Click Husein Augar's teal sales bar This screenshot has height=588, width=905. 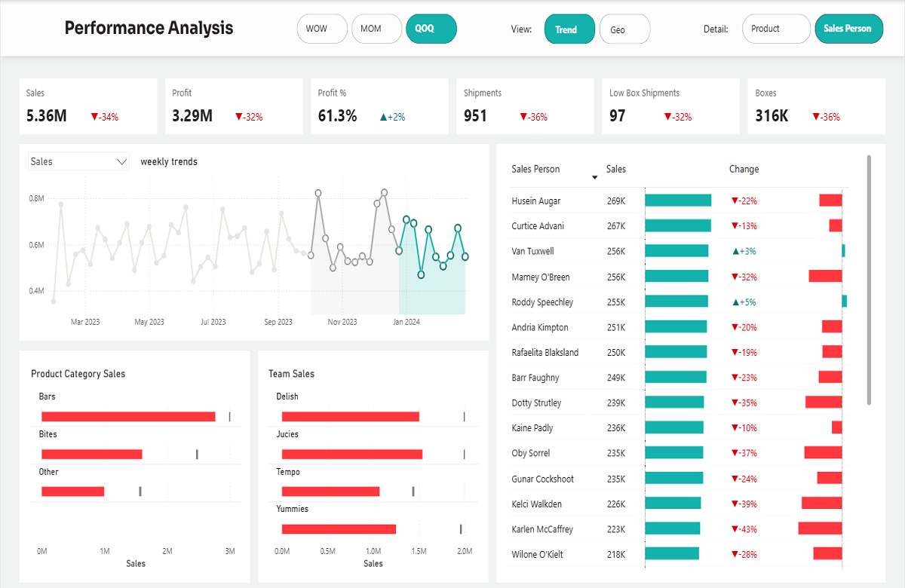point(678,201)
